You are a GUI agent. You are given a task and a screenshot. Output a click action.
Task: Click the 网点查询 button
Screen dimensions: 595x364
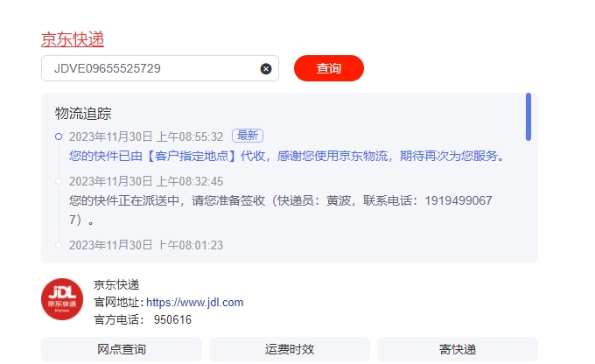click(122, 349)
